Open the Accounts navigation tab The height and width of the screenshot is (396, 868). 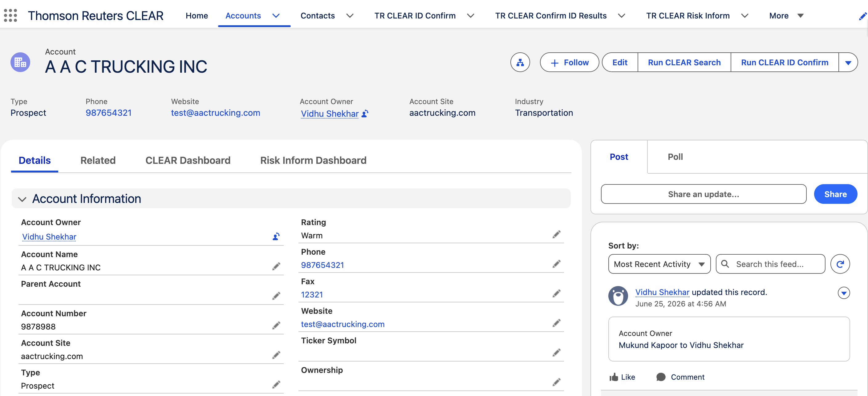pyautogui.click(x=243, y=16)
